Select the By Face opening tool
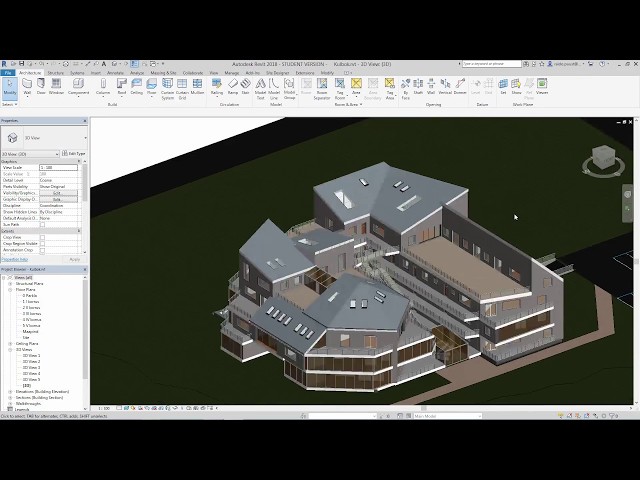This screenshot has width=640, height=480. click(405, 89)
